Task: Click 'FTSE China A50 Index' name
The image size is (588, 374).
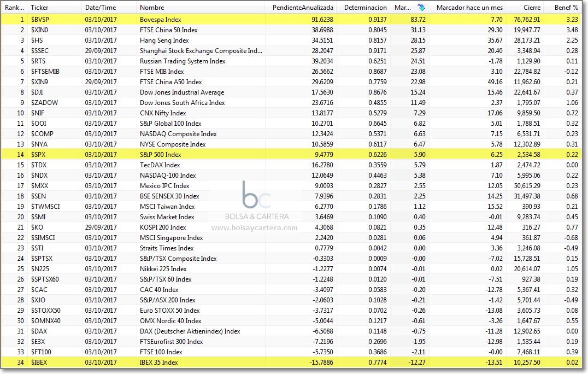Action: pyautogui.click(x=171, y=82)
